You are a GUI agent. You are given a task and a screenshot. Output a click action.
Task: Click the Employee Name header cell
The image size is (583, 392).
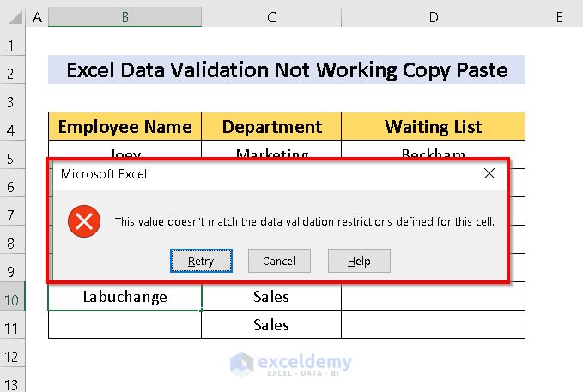pos(125,127)
